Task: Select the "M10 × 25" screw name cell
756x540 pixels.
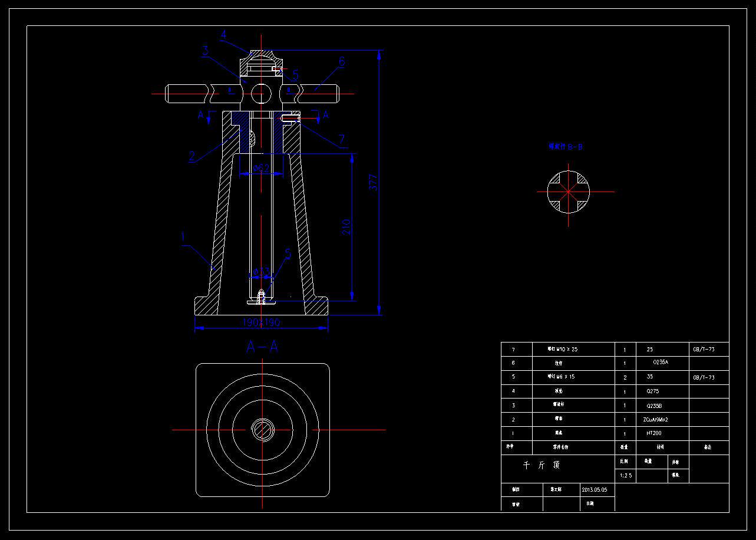Action: click(564, 350)
